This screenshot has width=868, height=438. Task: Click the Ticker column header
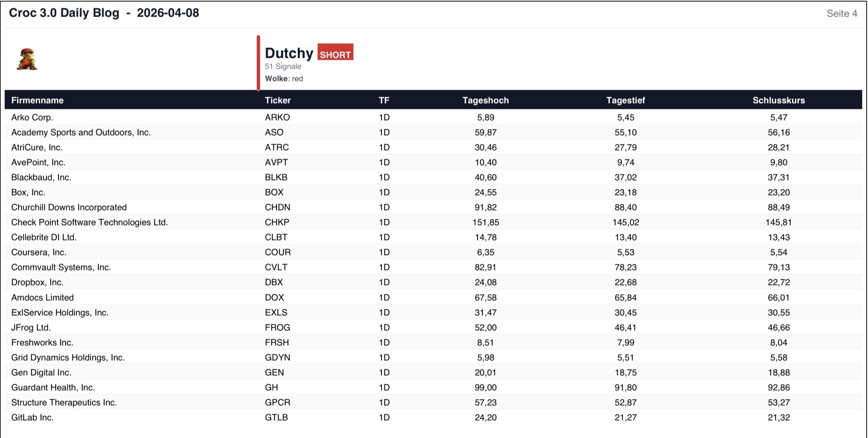point(277,100)
